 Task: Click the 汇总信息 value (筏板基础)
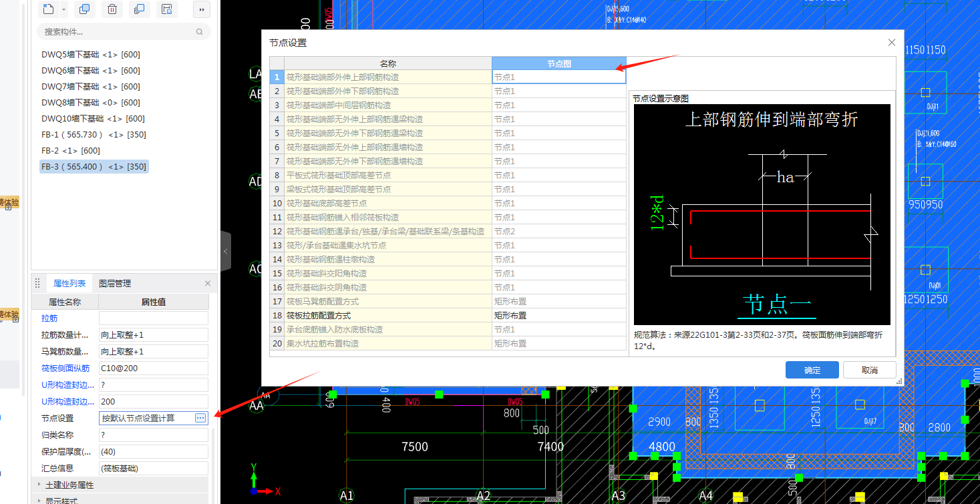(154, 469)
